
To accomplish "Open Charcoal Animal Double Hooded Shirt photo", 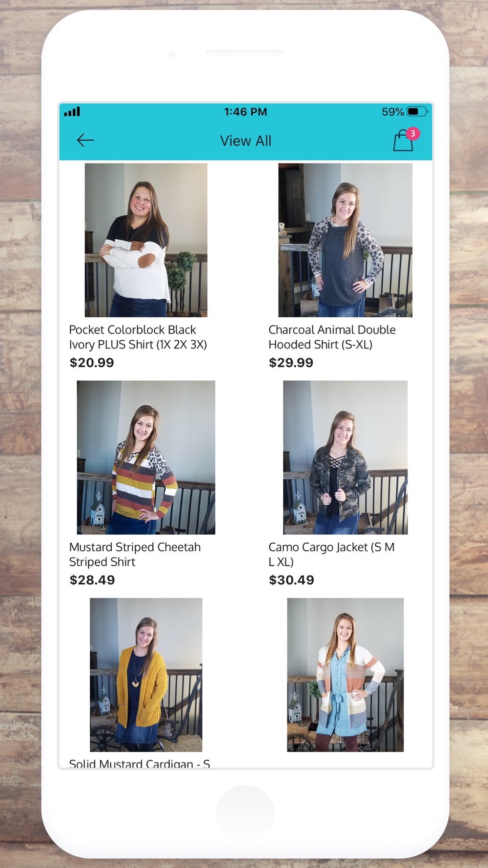I will click(x=345, y=240).
